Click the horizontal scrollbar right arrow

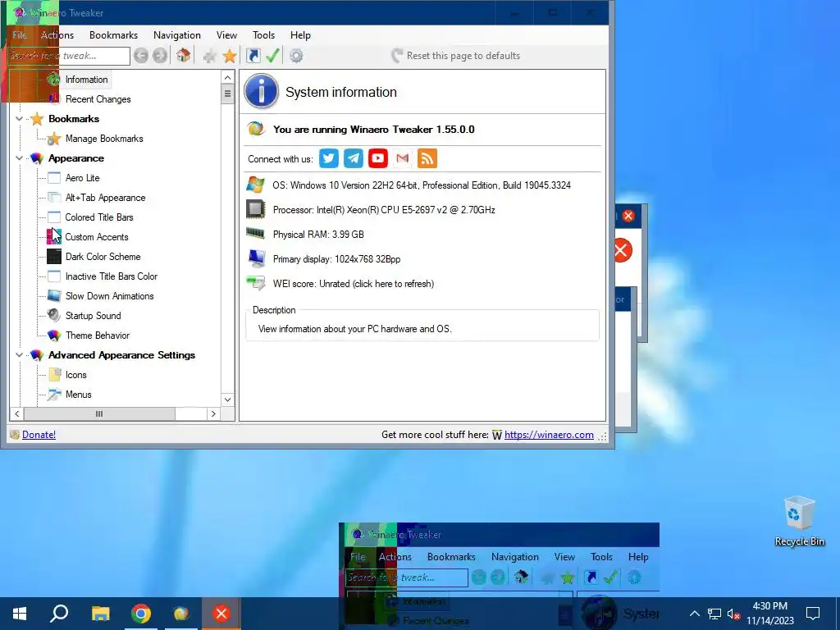[213, 413]
